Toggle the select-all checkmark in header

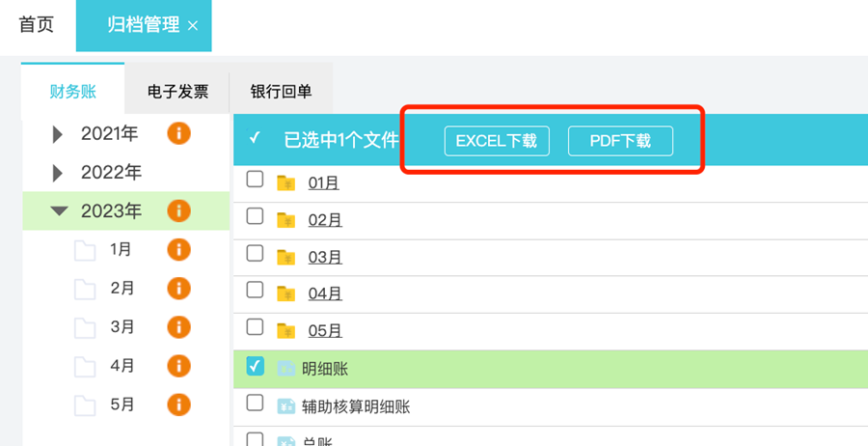256,139
